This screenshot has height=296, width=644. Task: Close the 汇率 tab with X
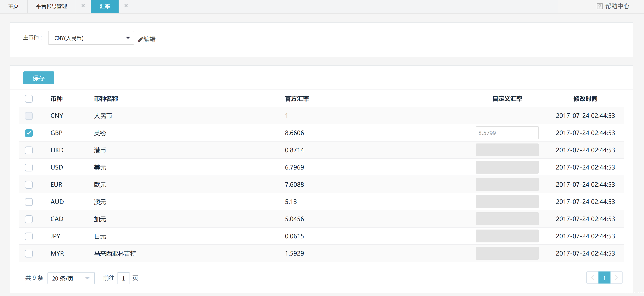126,6
